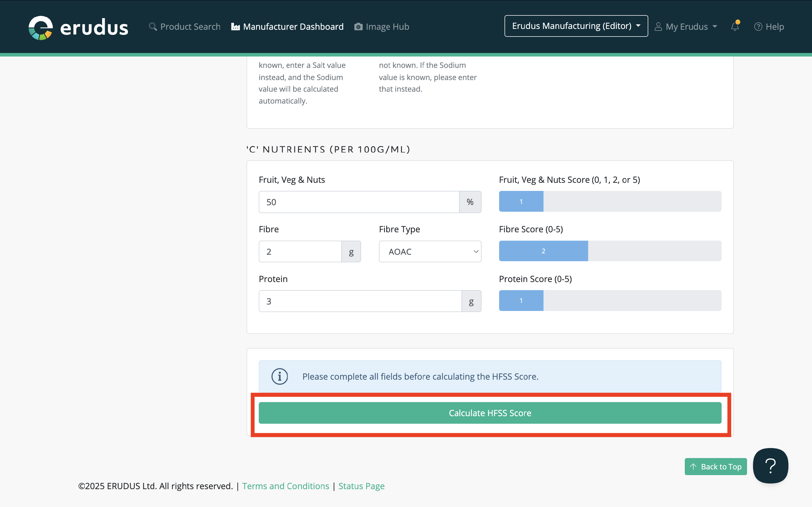Screen dimensions: 812x507
Task: Expand the Erudus Manufacturing (Editor) dropdown
Action: coord(576,26)
